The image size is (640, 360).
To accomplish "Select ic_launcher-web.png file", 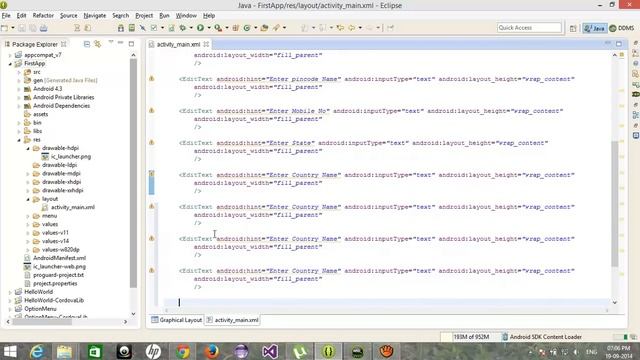I will [x=55, y=267].
